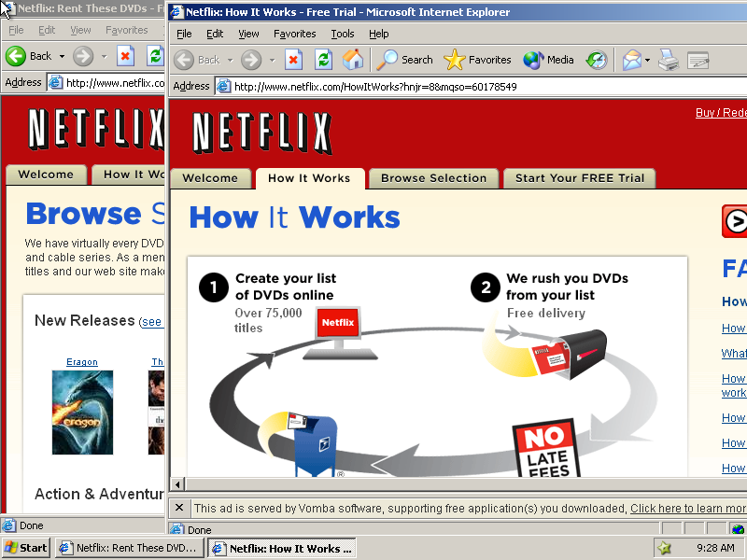The height and width of the screenshot is (560, 747).
Task: Click the red arrow button beside How It Works heading
Action: [734, 221]
